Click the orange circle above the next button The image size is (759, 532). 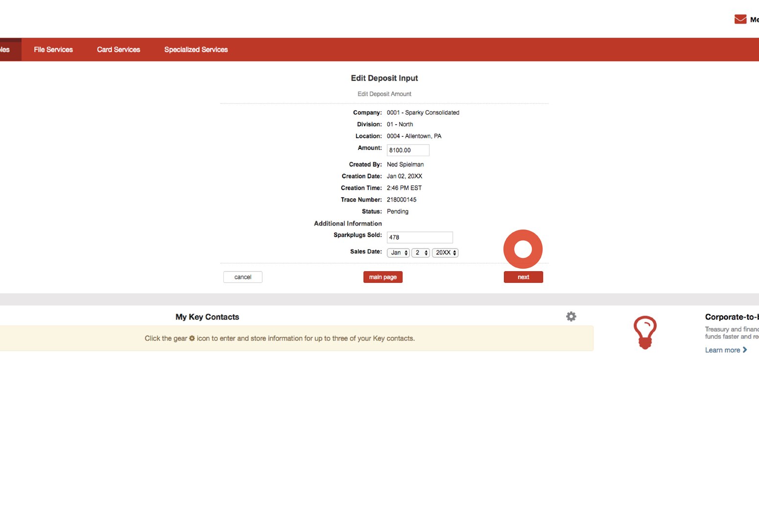tap(523, 249)
